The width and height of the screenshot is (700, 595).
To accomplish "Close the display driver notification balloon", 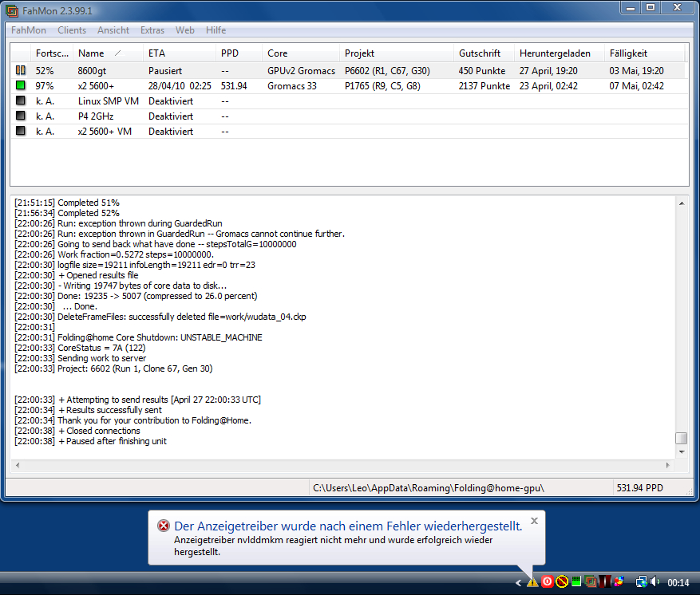I will pos(534,521).
